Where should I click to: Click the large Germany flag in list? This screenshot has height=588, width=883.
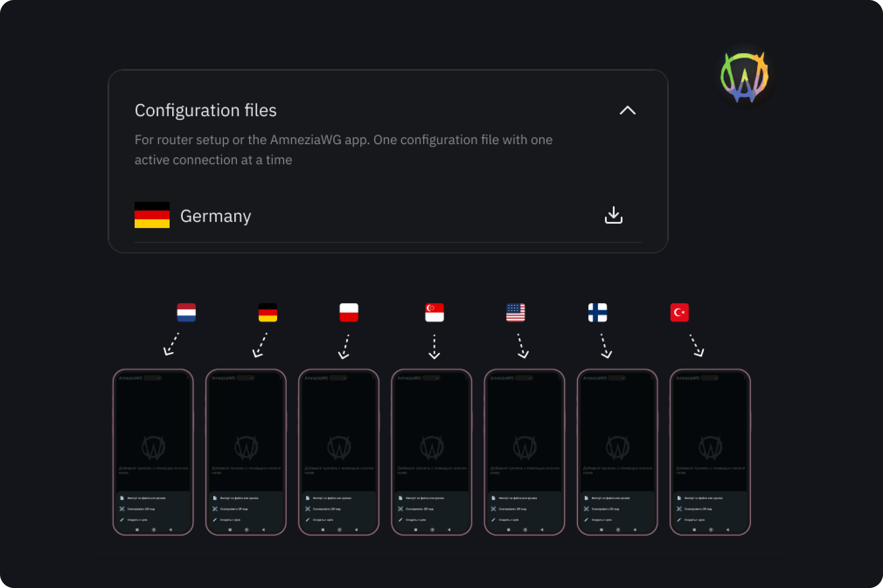click(x=152, y=215)
